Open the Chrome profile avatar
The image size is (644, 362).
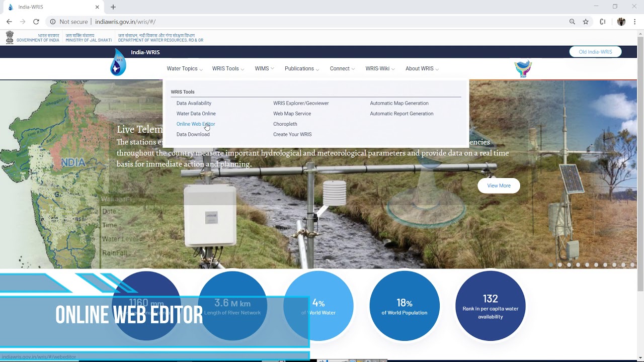click(x=621, y=22)
